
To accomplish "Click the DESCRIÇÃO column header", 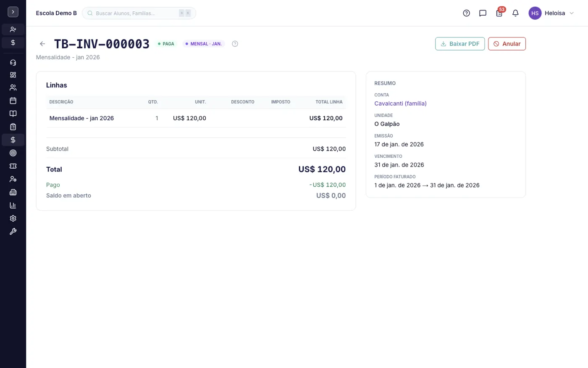I will (x=61, y=102).
